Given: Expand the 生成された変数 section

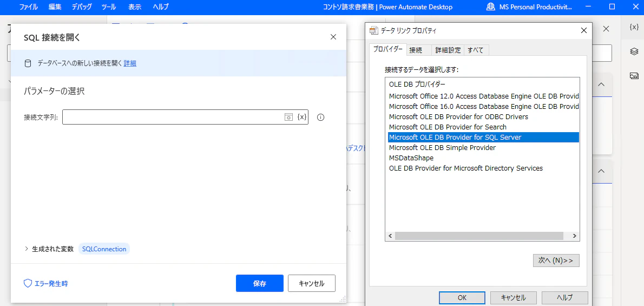Looking at the screenshot, I should pyautogui.click(x=27, y=249).
